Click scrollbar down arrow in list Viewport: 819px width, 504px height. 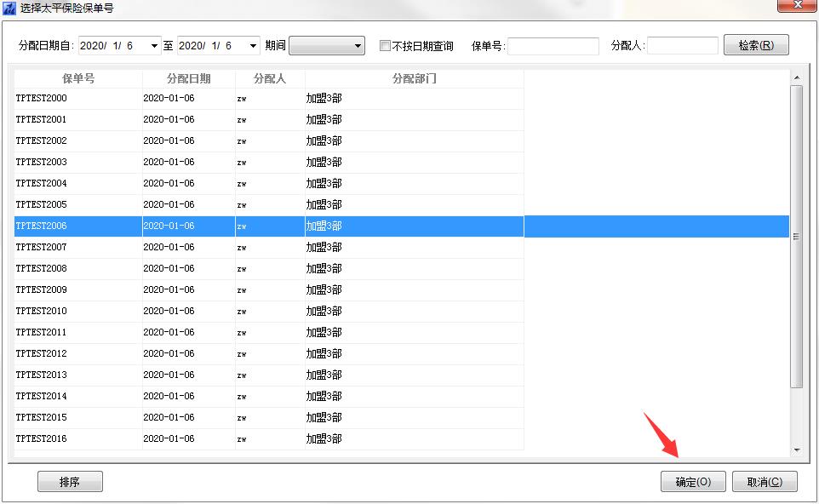coord(797,450)
